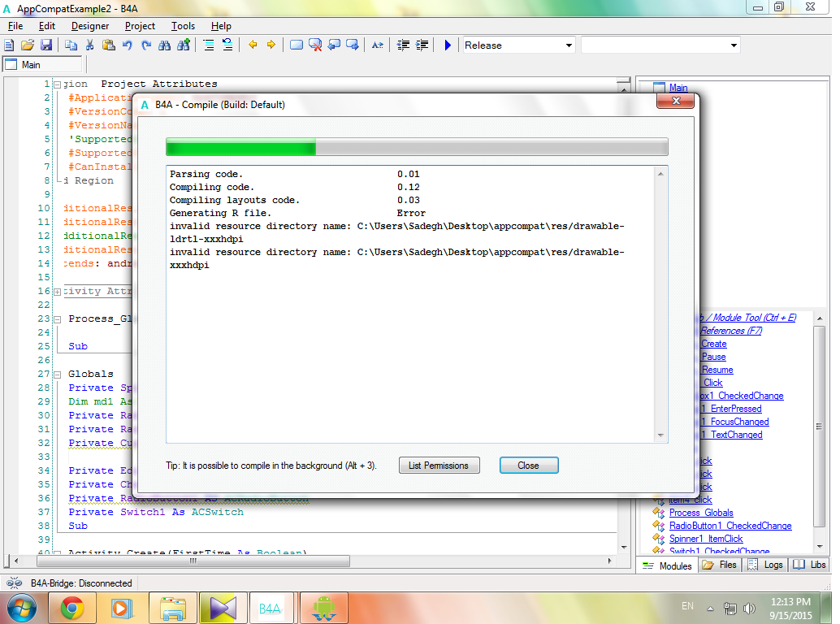
Task: Click the Undo arrow icon
Action: pos(128,45)
